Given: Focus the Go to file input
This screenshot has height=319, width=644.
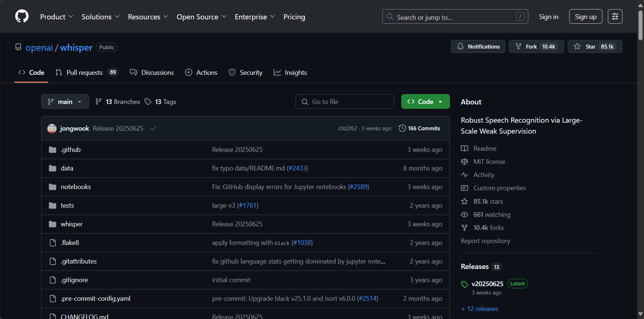Looking at the screenshot, I should (345, 101).
